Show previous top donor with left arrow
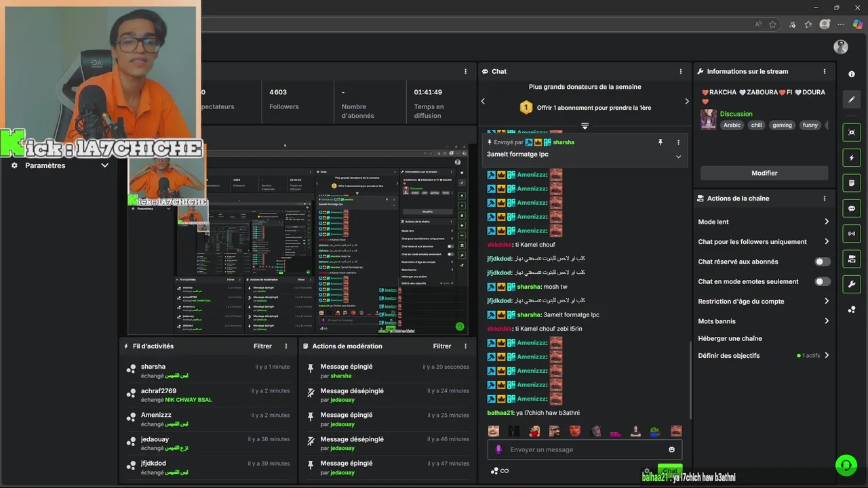This screenshot has width=868, height=488. point(483,101)
